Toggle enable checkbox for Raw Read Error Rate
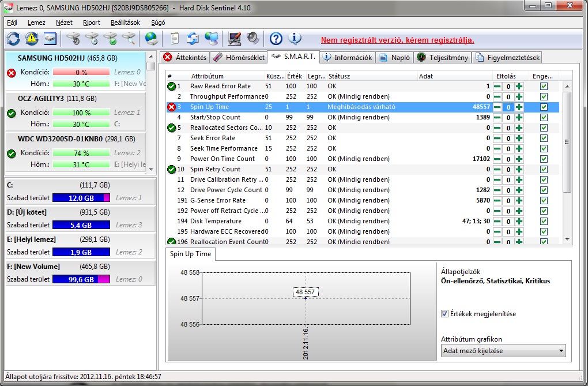Viewport: 588px width, 386px height. pyautogui.click(x=544, y=87)
